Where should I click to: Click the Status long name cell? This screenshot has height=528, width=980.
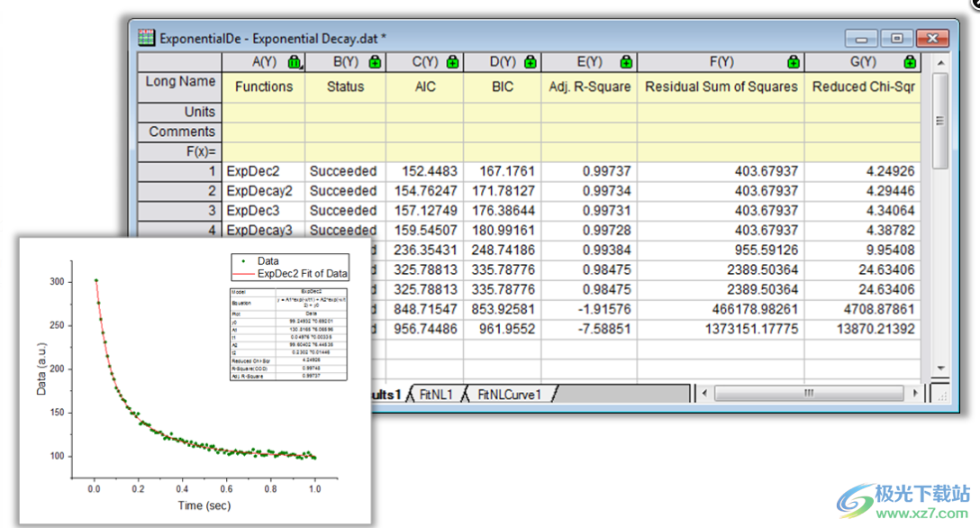coord(345,86)
